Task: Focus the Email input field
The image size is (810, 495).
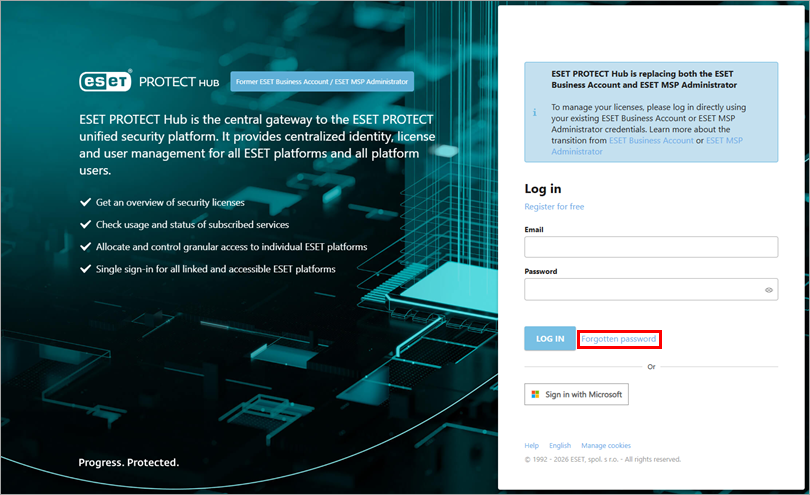Action: point(651,247)
